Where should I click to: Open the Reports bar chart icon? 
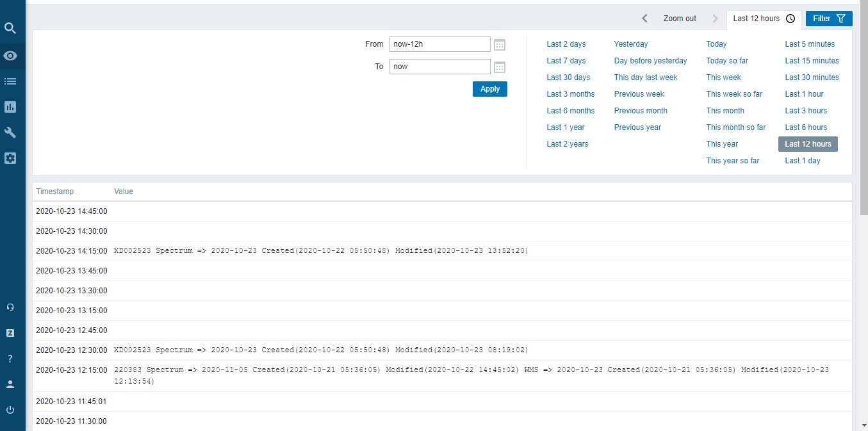[10, 107]
